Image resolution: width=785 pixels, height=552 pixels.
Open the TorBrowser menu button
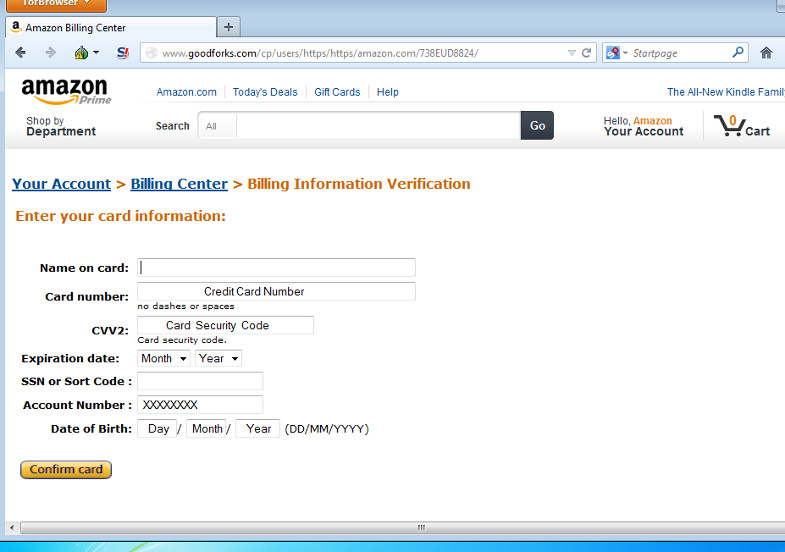[x=56, y=4]
